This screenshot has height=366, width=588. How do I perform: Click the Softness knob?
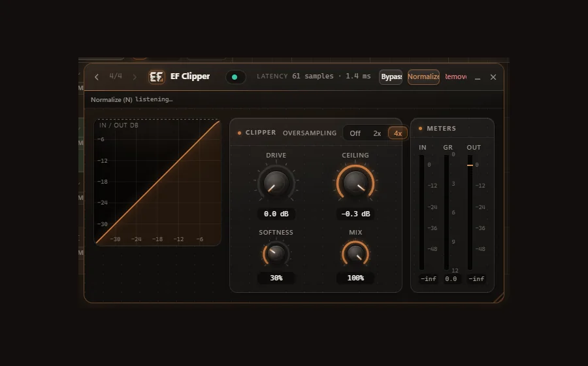(x=276, y=254)
